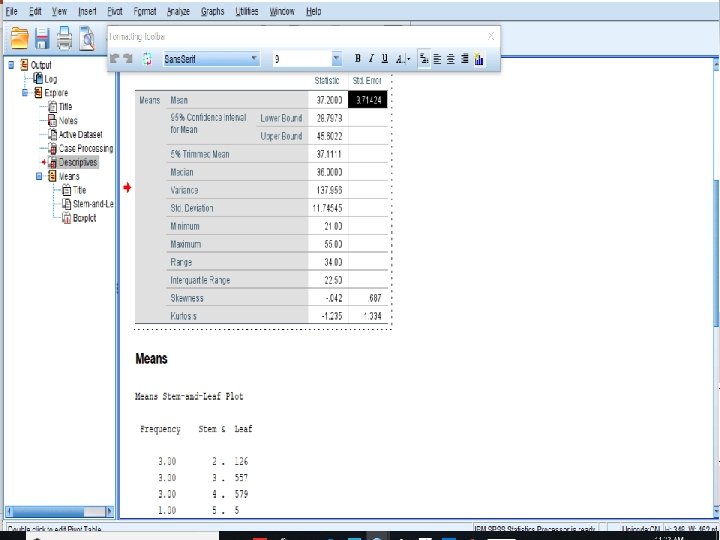Create a graph using the bar chart icon

[479, 59]
